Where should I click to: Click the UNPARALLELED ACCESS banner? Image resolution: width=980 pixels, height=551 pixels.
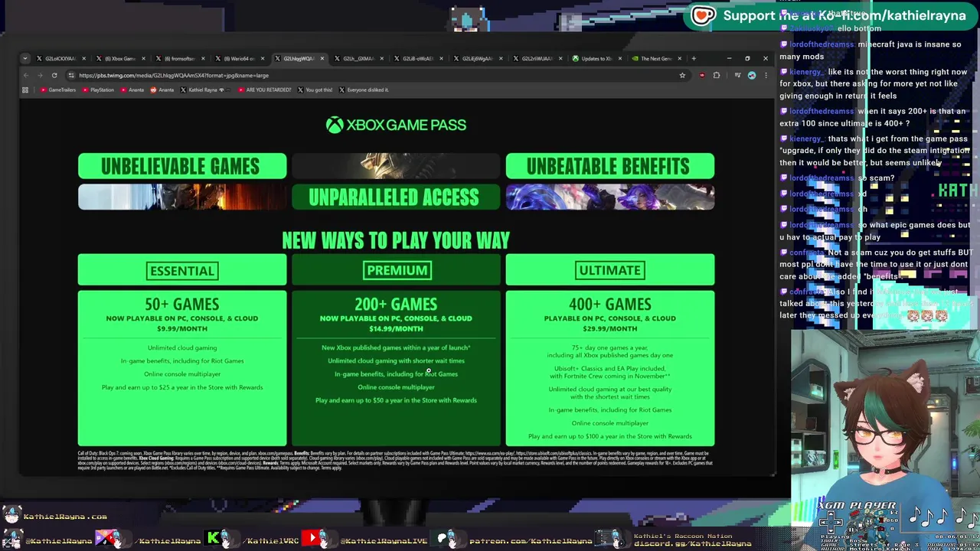[394, 197]
